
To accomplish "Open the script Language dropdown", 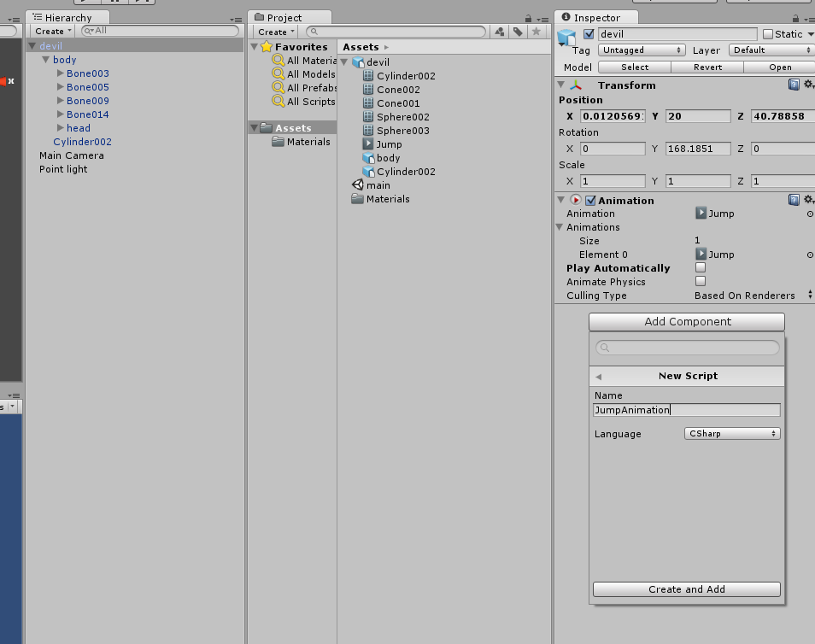I will [x=731, y=434].
